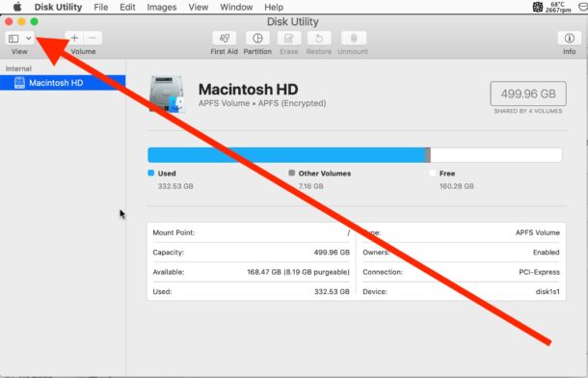
Task: Click the Available 168.47 GB value
Action: (298, 272)
